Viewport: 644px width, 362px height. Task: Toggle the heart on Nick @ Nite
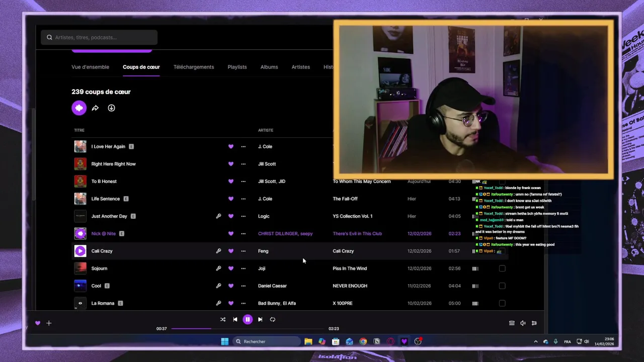[x=231, y=234]
